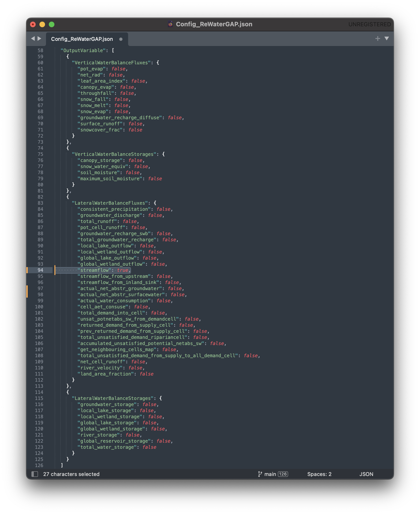The image size is (420, 514).
Task: Click the "27 characters selected" status text
Action: pyautogui.click(x=71, y=474)
